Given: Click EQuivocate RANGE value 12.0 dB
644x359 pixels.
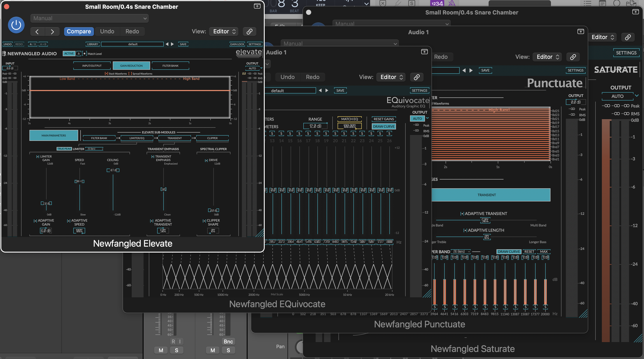Looking at the screenshot, I should click(315, 126).
